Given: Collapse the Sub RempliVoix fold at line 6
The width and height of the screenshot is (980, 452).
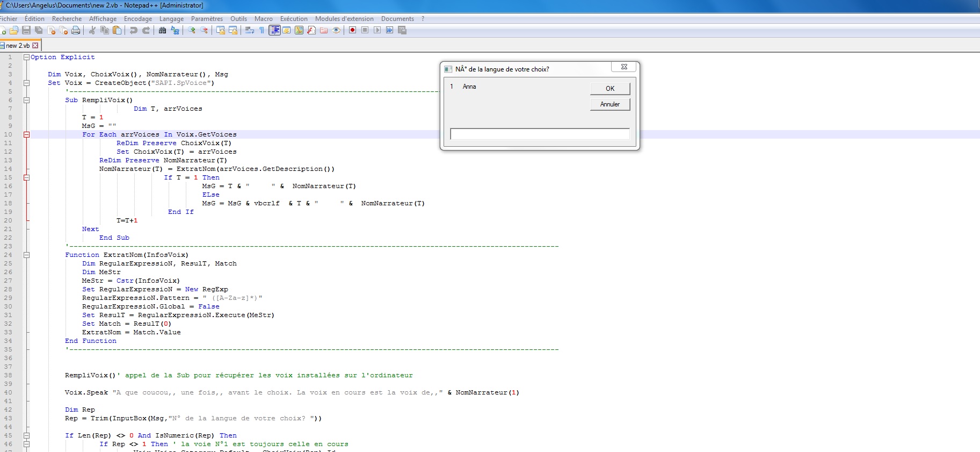Looking at the screenshot, I should click(x=26, y=100).
